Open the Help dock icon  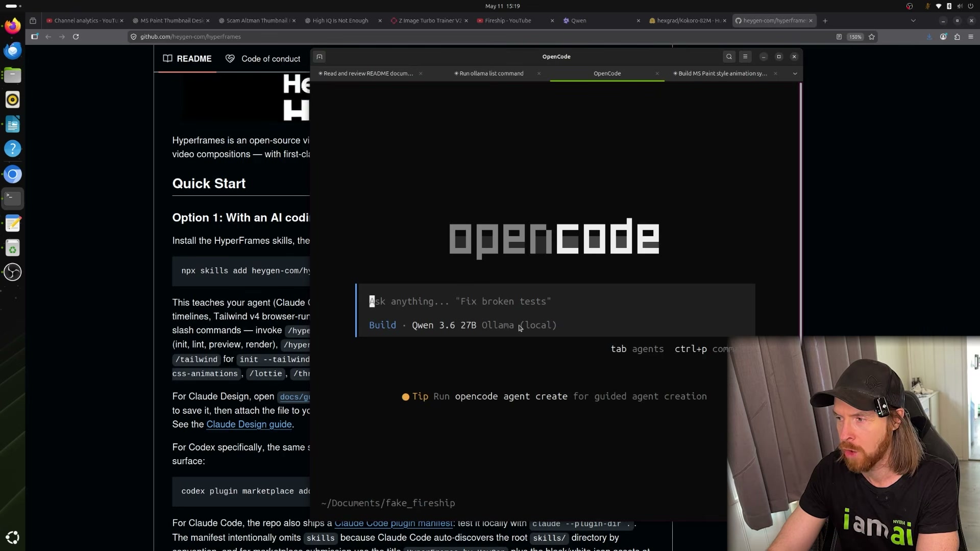[13, 149]
